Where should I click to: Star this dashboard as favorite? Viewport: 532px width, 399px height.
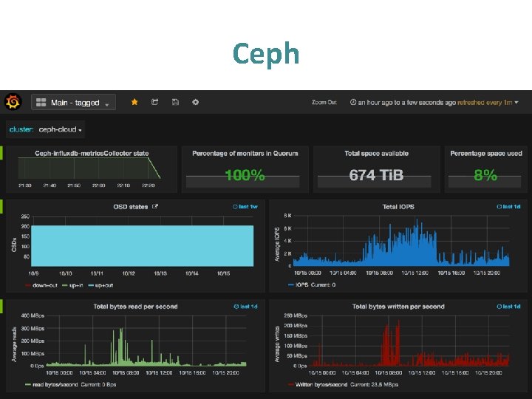point(134,102)
